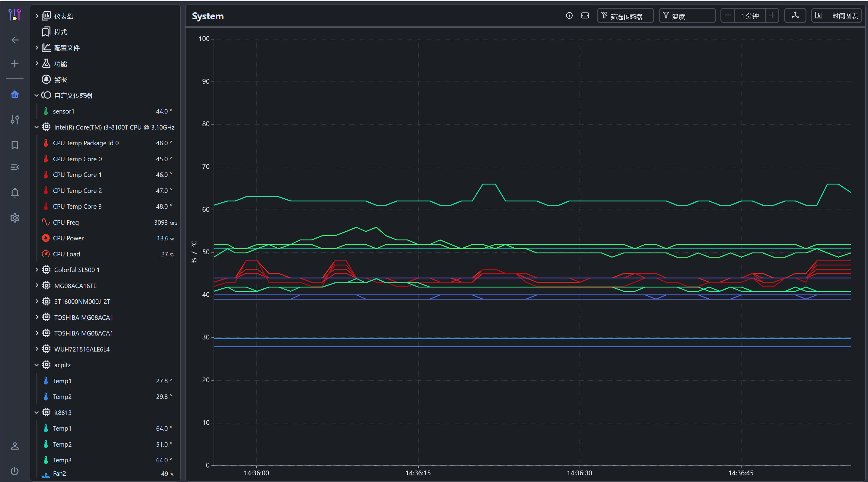Viewport: 868px width, 482px height.
Task: Increase time range with plus button
Action: point(772,15)
